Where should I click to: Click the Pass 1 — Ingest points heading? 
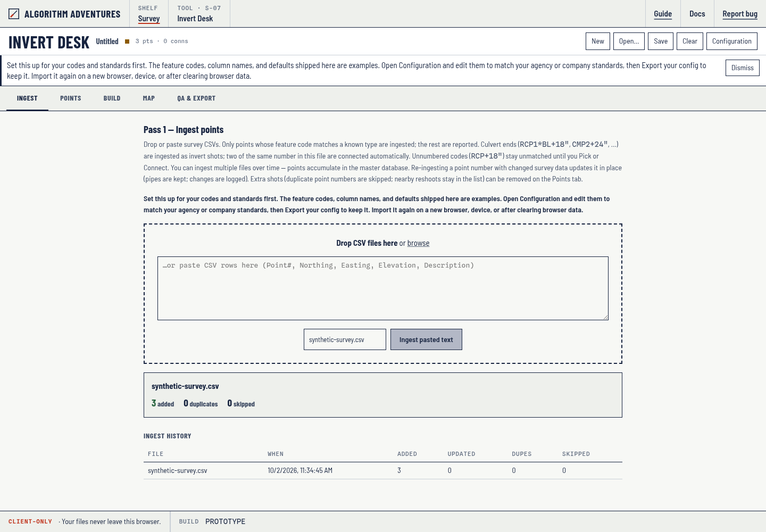click(184, 130)
